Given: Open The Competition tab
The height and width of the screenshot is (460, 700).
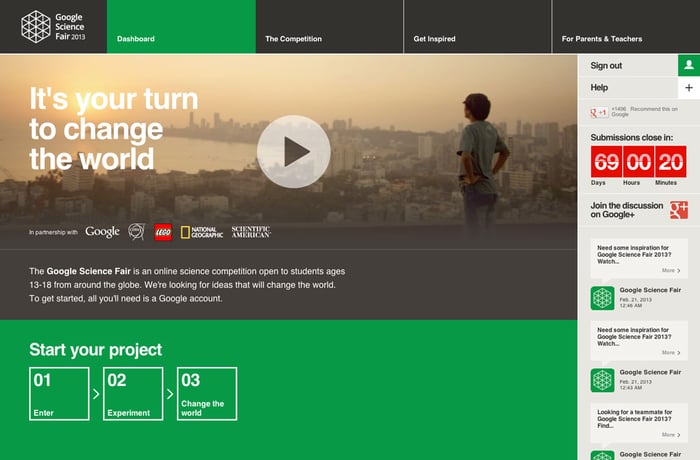Looking at the screenshot, I should 329,27.
